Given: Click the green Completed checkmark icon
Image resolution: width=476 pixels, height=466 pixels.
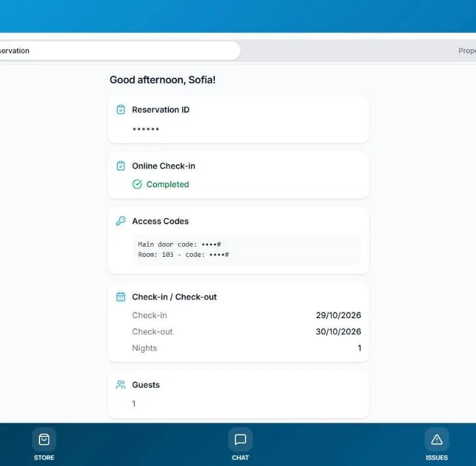Looking at the screenshot, I should [x=137, y=184].
